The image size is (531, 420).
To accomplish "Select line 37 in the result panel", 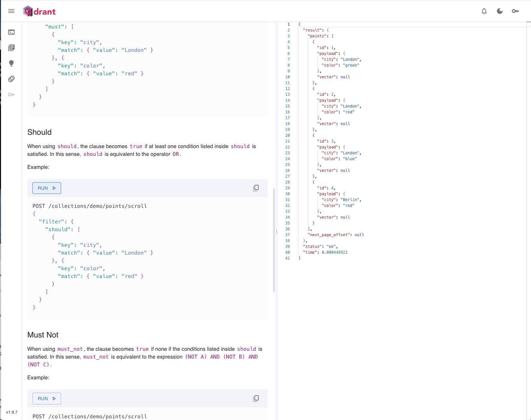I will tap(287, 235).
